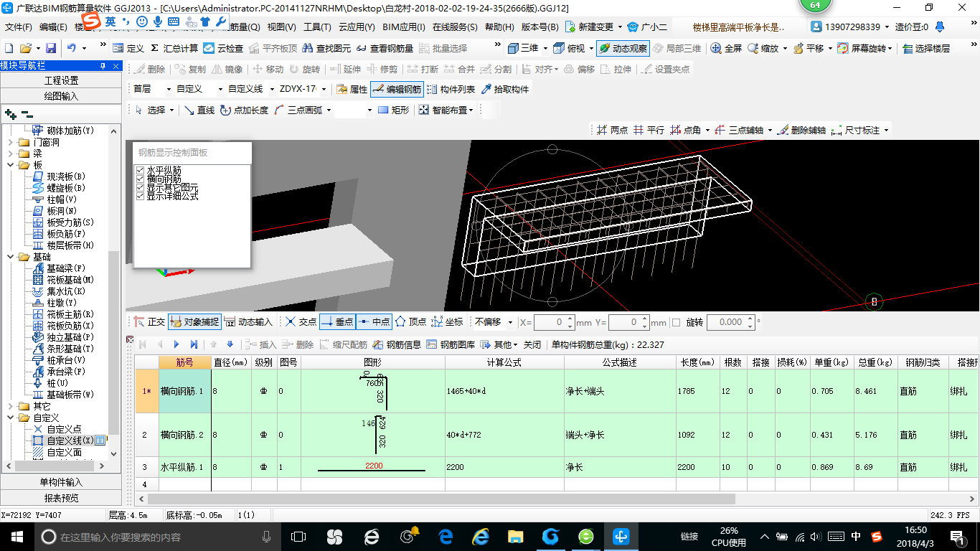Go to last rebar record arrow
Screen dimensions: 980x551
click(x=194, y=344)
